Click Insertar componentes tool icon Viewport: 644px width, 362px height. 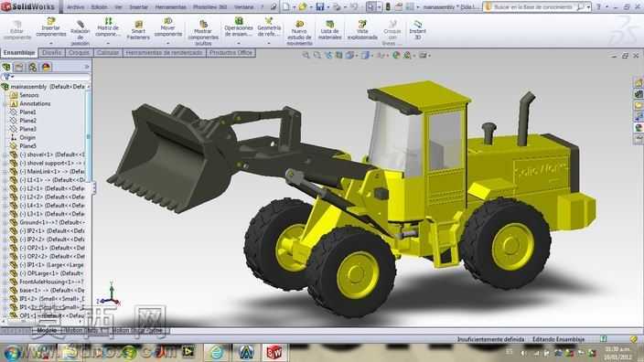(51, 21)
